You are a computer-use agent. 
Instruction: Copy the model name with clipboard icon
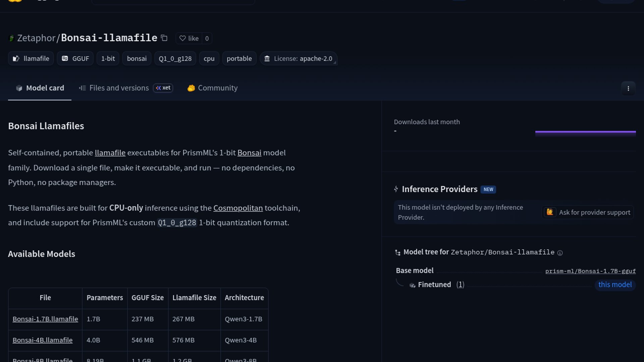coord(164,38)
